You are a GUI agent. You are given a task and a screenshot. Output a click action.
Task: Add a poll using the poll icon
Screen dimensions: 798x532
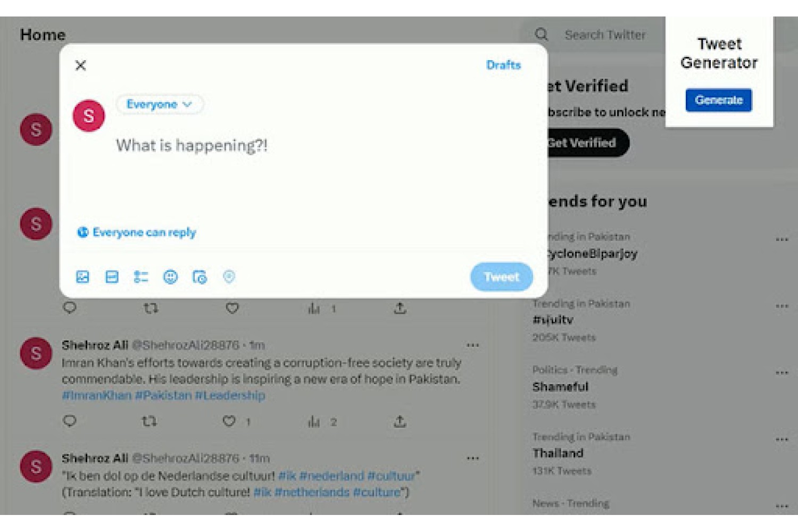pyautogui.click(x=141, y=277)
